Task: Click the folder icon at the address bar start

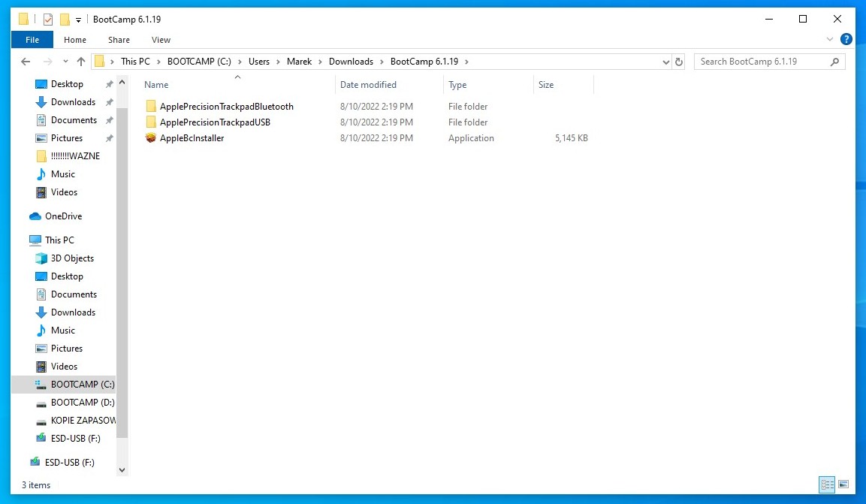Action: tap(99, 62)
